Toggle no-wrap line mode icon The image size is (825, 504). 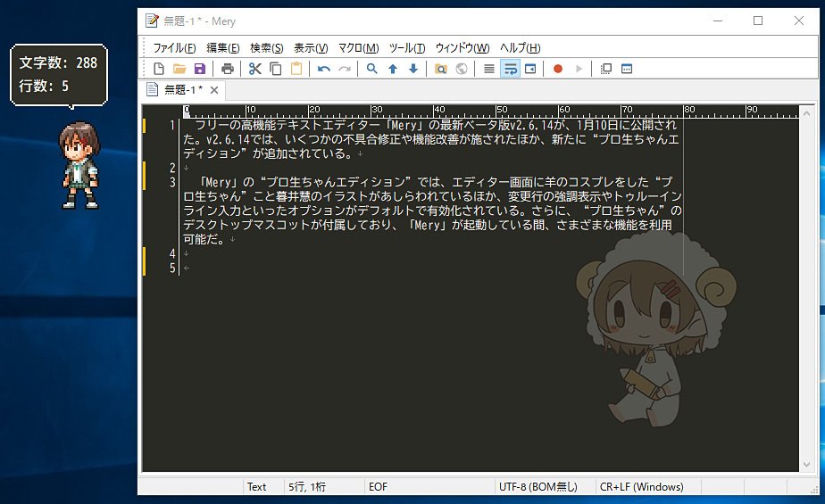(x=488, y=69)
